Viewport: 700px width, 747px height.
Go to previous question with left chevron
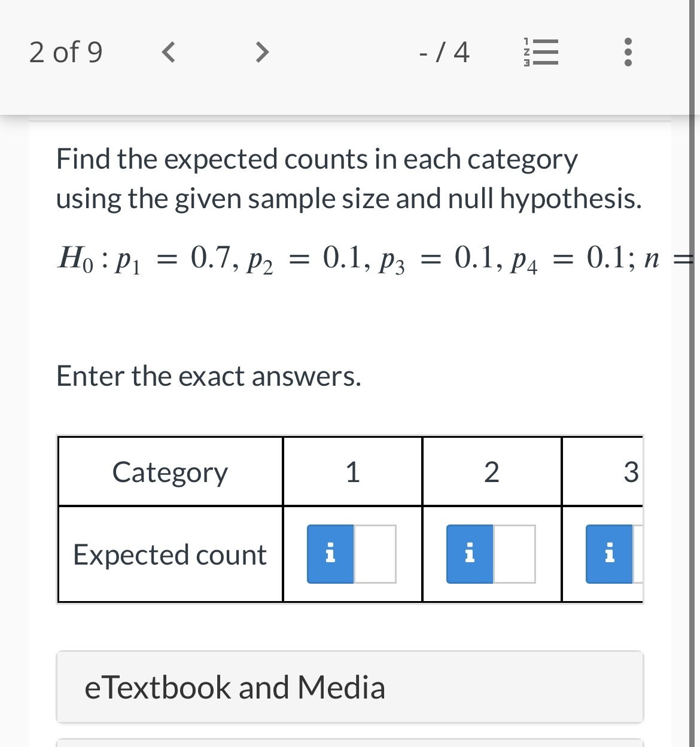click(x=168, y=53)
